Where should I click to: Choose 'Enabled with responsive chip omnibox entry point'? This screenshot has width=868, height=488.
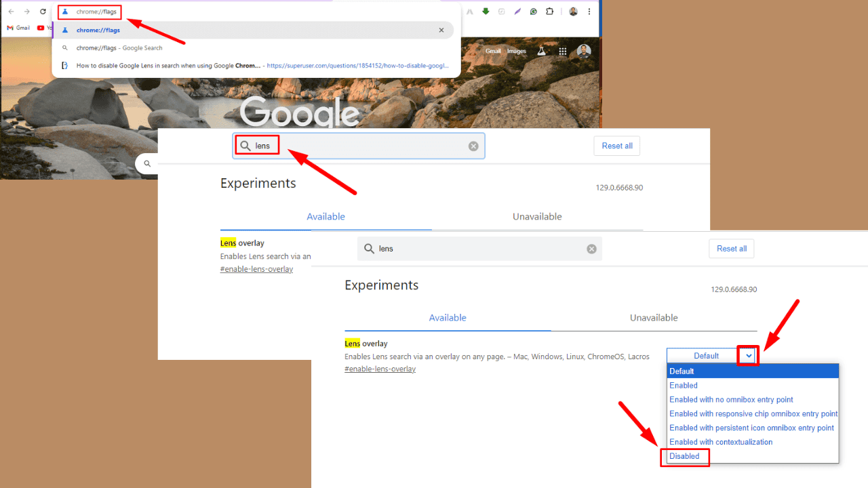pyautogui.click(x=753, y=413)
